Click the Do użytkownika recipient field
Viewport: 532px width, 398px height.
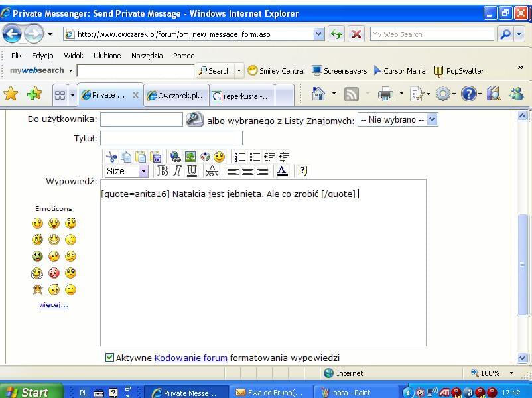(x=141, y=119)
